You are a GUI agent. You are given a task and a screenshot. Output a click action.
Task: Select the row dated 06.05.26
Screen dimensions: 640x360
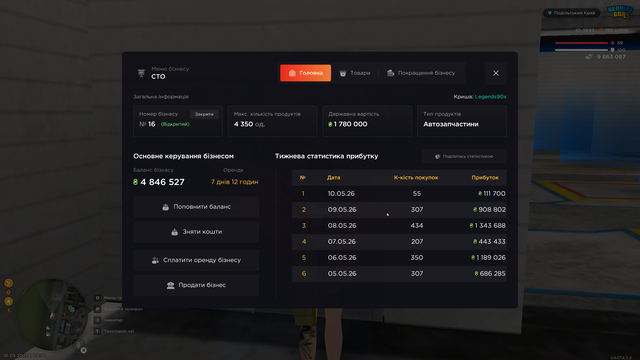(x=399, y=258)
